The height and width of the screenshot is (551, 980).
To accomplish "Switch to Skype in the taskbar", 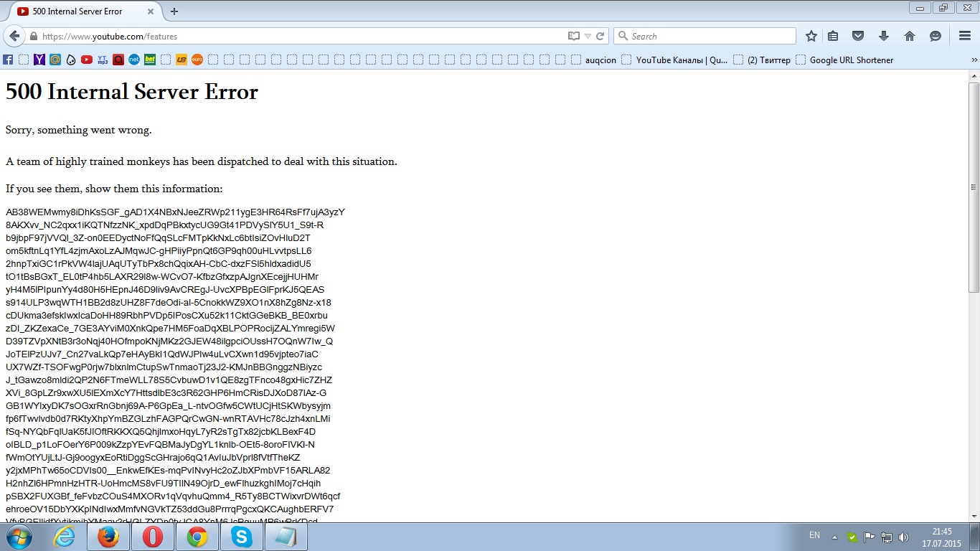I will (x=242, y=537).
